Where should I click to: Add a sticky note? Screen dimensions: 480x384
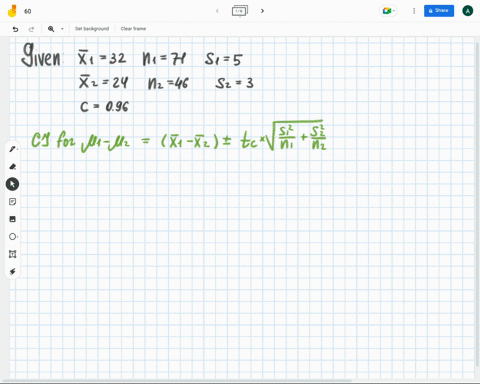point(13,202)
